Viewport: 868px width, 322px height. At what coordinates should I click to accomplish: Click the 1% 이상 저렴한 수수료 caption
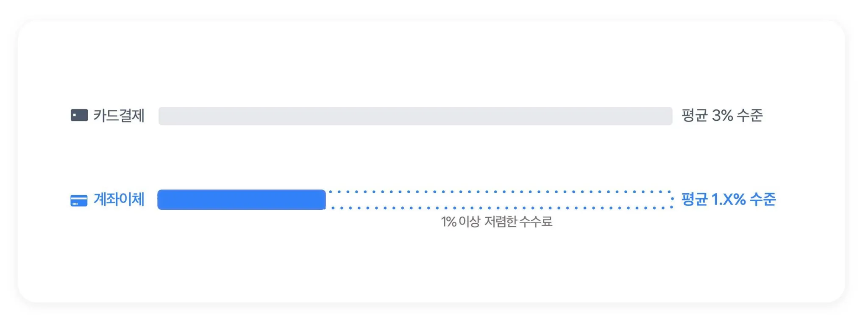497,222
